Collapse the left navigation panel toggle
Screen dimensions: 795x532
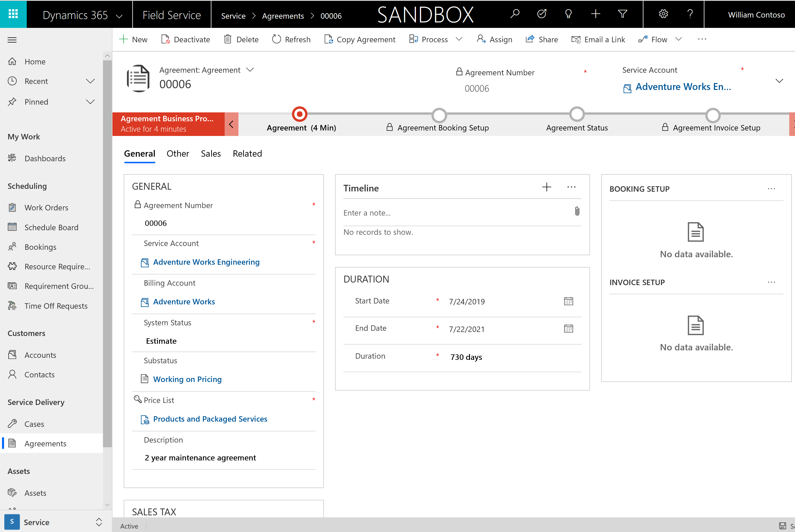[x=12, y=40]
